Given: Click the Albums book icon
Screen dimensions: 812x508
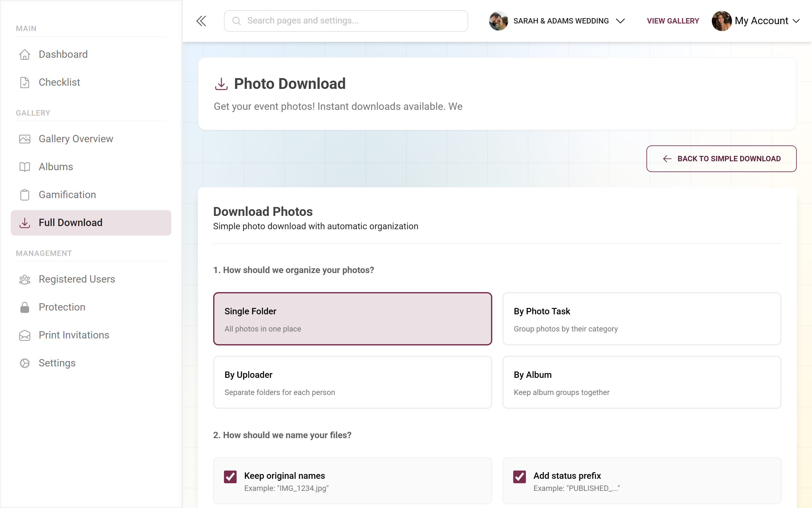Looking at the screenshot, I should coord(24,167).
